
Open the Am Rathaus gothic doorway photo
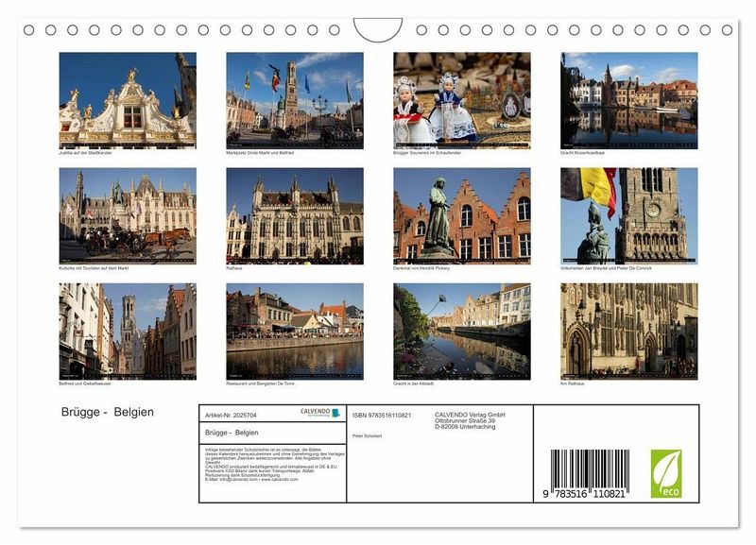pyautogui.click(x=628, y=332)
